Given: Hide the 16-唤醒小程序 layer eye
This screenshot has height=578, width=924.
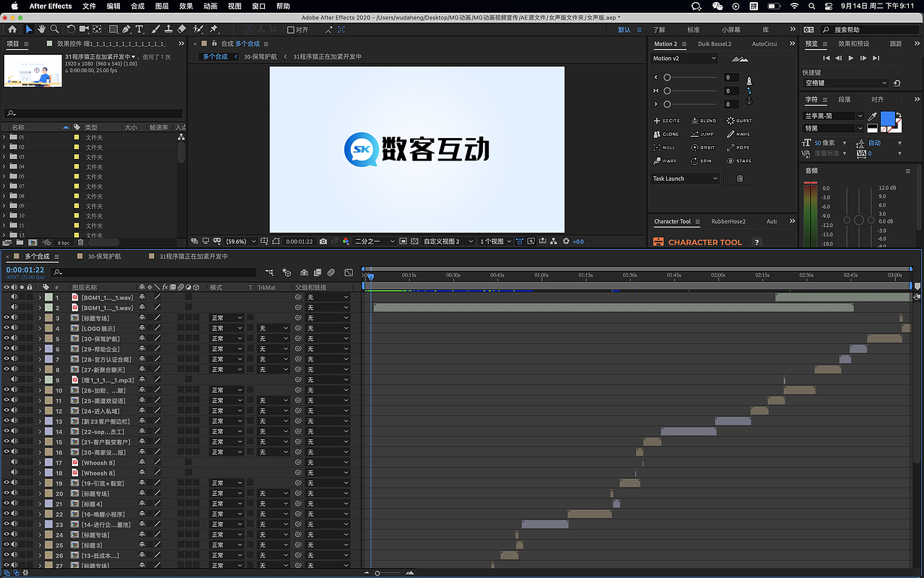Looking at the screenshot, I should pos(6,514).
